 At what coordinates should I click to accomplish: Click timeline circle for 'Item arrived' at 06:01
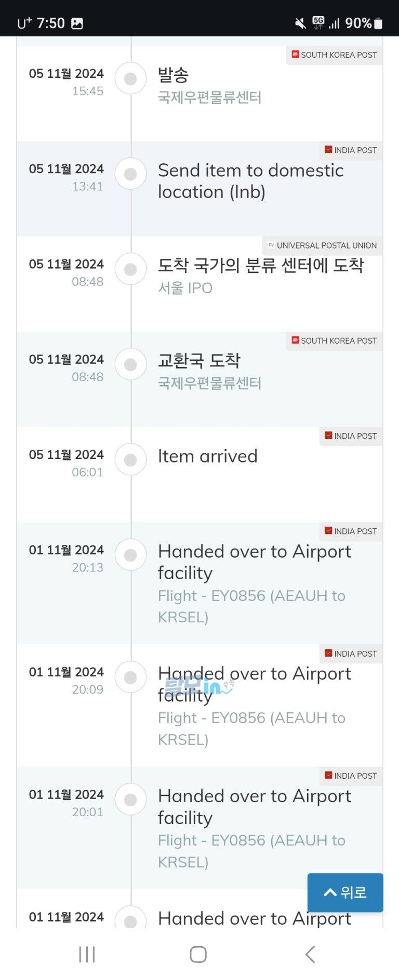click(x=130, y=460)
